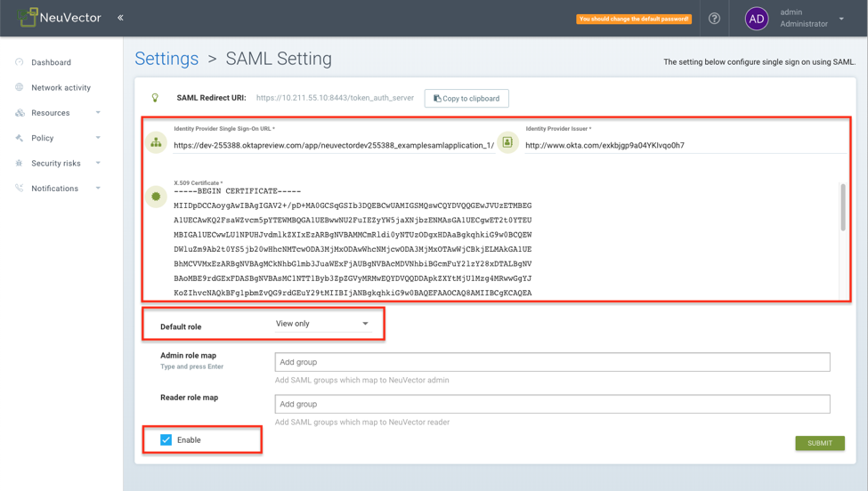Submit the SAML settings
The height and width of the screenshot is (491, 868).
820,443
